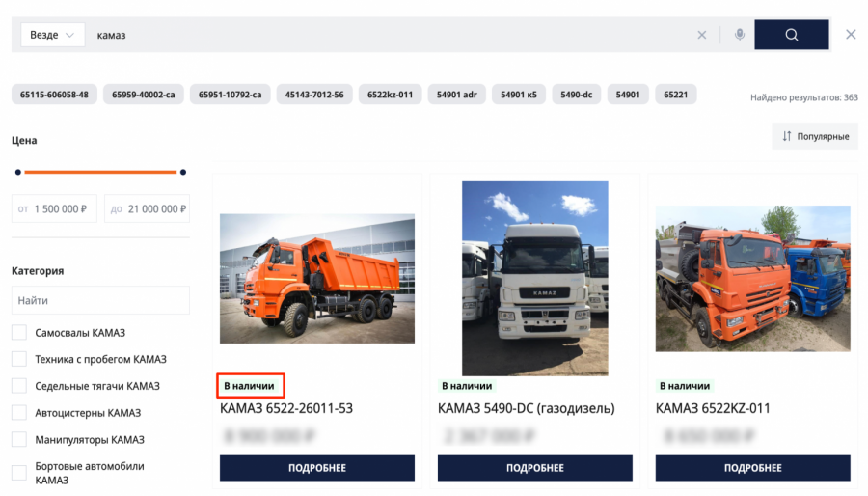Focus the search field containing камаз
Screen dimensions: 868x496
391,35
